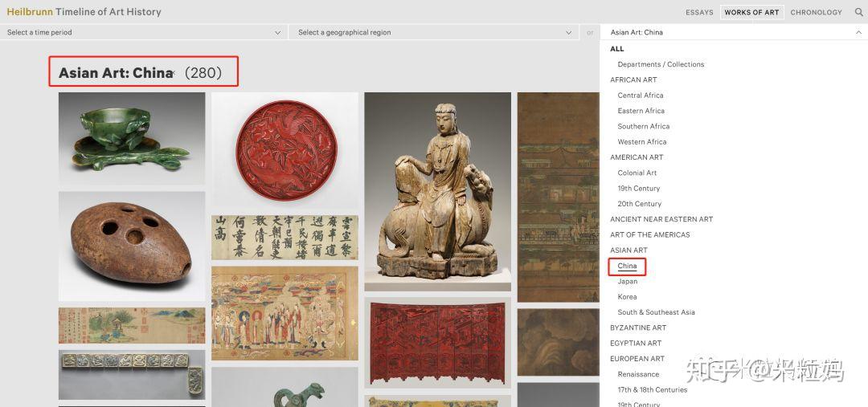Viewport: 868px width, 407px height.
Task: Choose 19th Century under American Art
Action: [639, 188]
